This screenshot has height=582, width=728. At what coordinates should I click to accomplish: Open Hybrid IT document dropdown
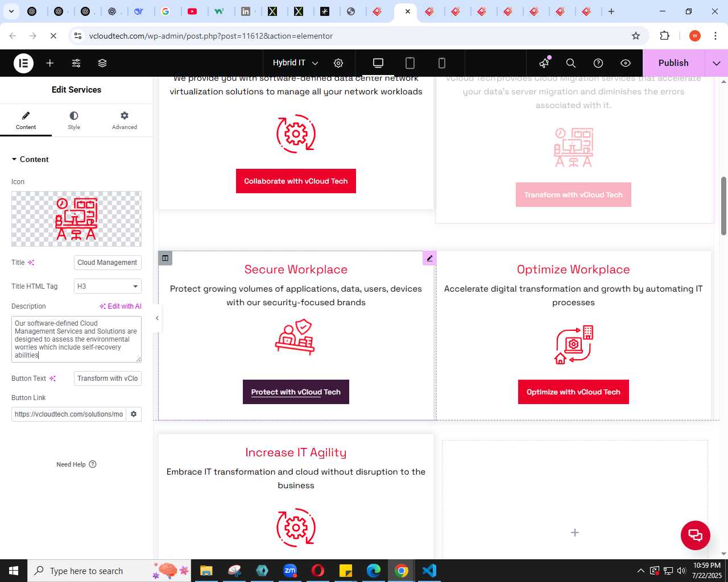pos(295,63)
